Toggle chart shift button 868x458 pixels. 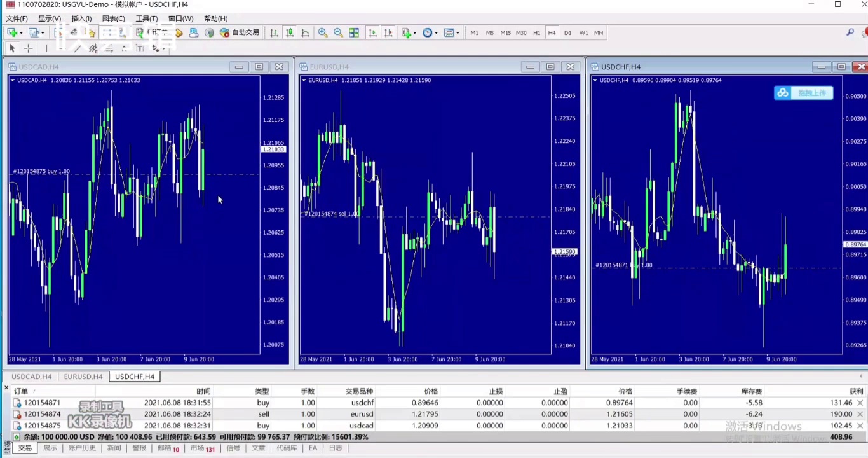(x=388, y=32)
